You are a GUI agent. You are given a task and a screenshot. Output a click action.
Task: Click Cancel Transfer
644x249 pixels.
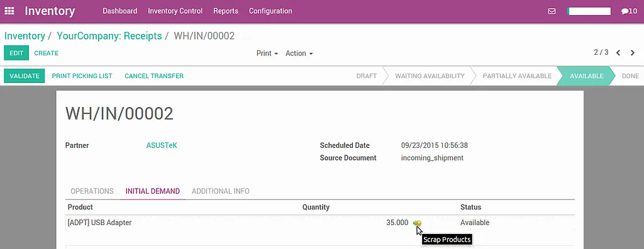(154, 76)
